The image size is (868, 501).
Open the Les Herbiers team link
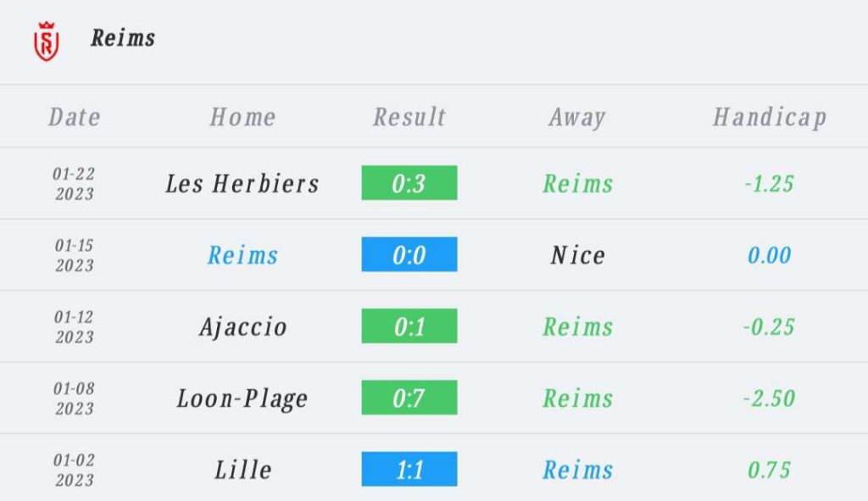(242, 183)
